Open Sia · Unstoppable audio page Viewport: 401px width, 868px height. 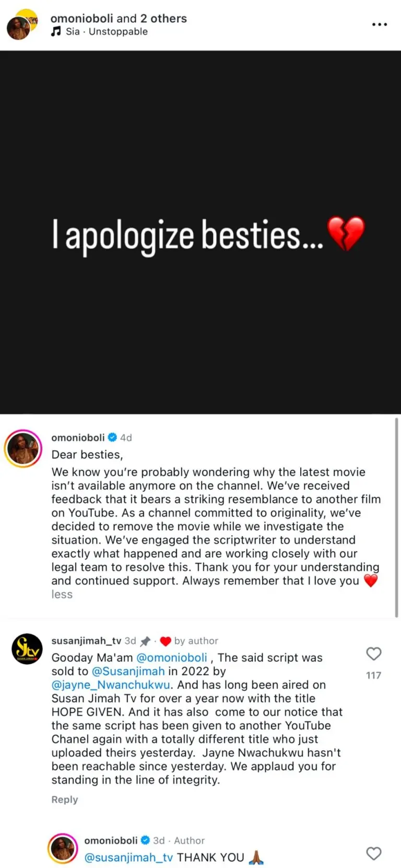coord(107,31)
